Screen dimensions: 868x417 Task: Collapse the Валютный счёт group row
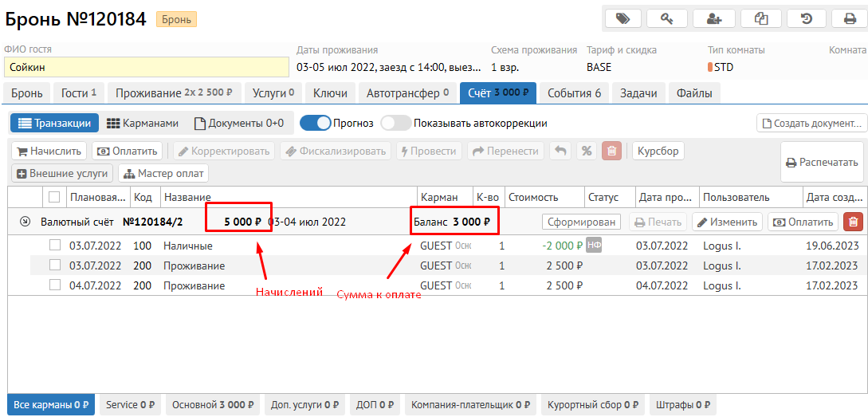(x=25, y=222)
